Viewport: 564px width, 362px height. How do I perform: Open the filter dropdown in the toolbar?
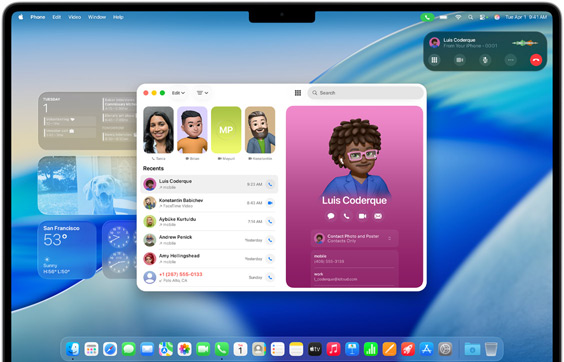203,93
